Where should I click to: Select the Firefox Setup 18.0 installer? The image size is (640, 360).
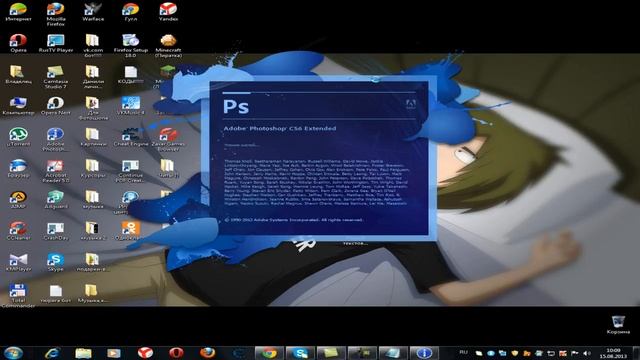point(131,45)
